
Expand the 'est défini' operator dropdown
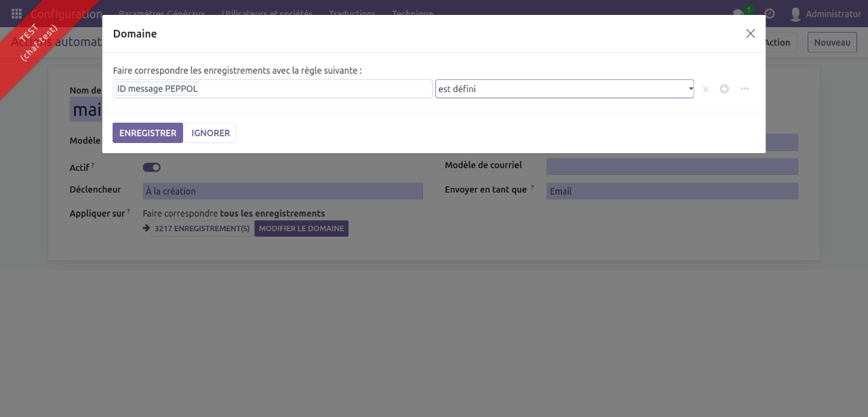pos(564,89)
